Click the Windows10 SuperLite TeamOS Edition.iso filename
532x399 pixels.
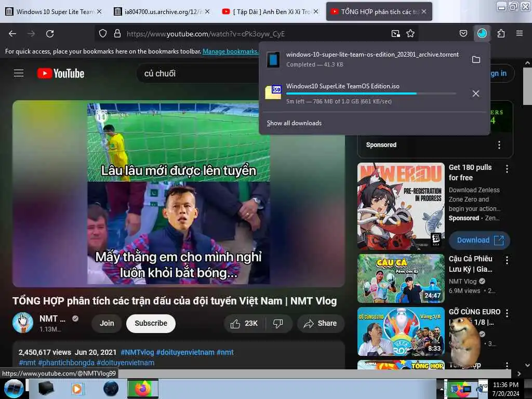click(x=343, y=86)
